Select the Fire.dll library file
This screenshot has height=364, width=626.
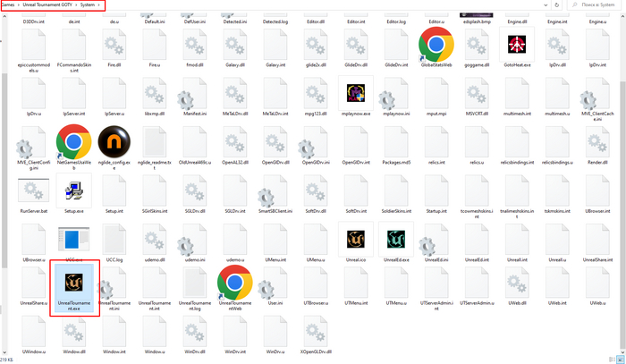point(114,48)
